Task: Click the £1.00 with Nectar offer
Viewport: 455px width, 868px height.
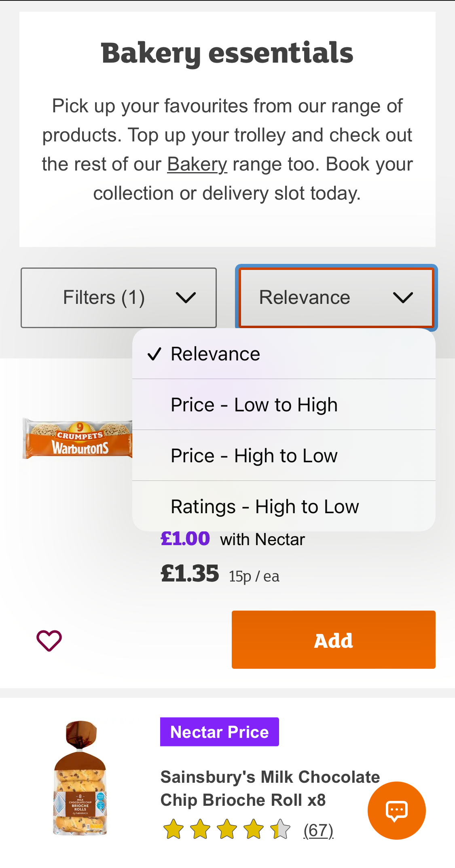Action: [x=232, y=539]
